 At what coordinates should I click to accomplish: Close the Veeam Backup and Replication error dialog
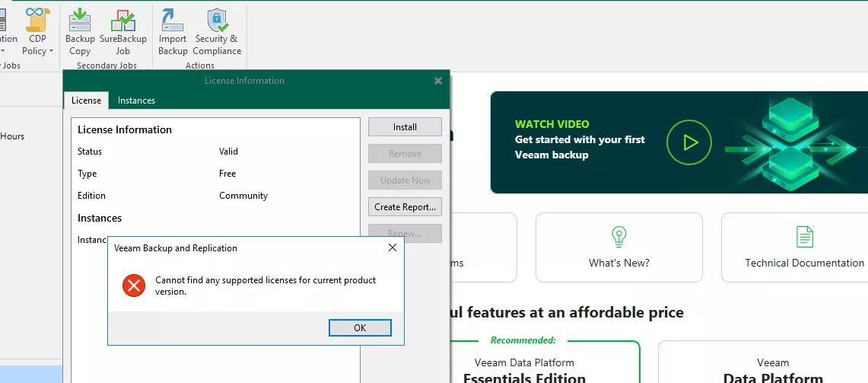point(393,247)
